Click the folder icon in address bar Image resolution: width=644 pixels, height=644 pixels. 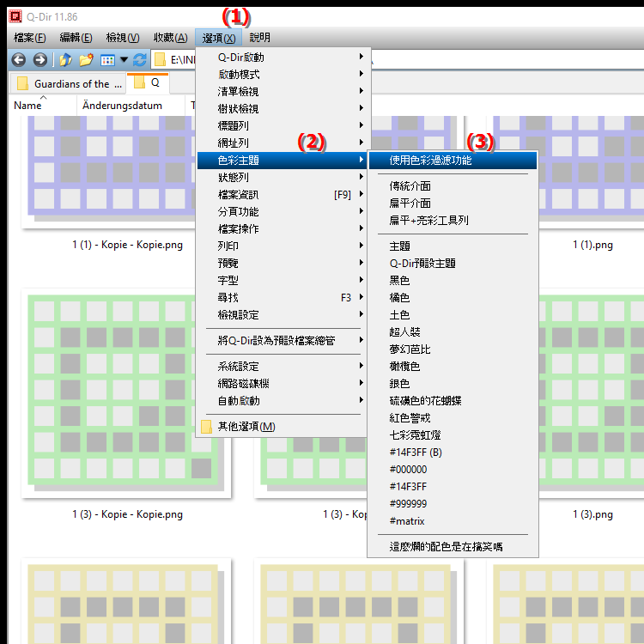click(x=160, y=60)
